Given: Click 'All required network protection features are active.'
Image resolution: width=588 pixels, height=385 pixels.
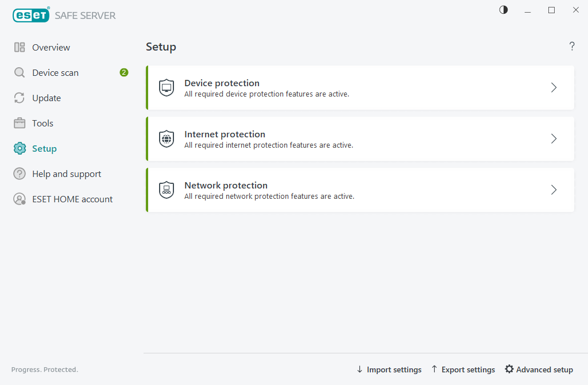Looking at the screenshot, I should [x=269, y=197].
